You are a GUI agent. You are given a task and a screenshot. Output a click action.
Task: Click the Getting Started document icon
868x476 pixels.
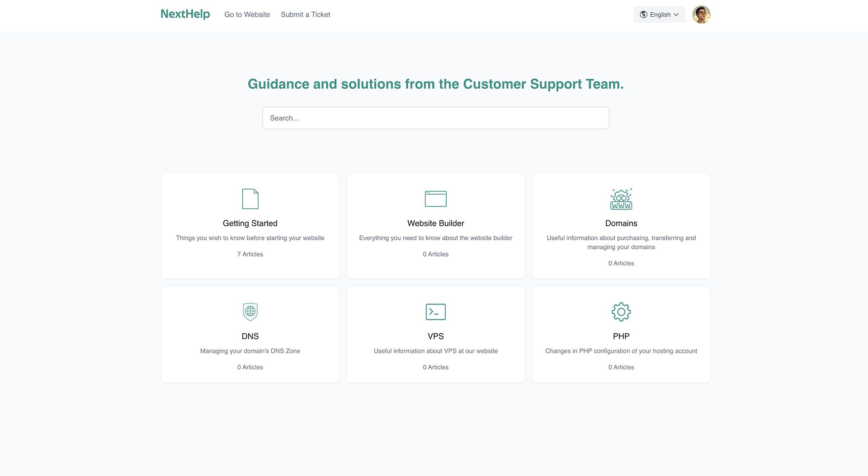(x=250, y=199)
